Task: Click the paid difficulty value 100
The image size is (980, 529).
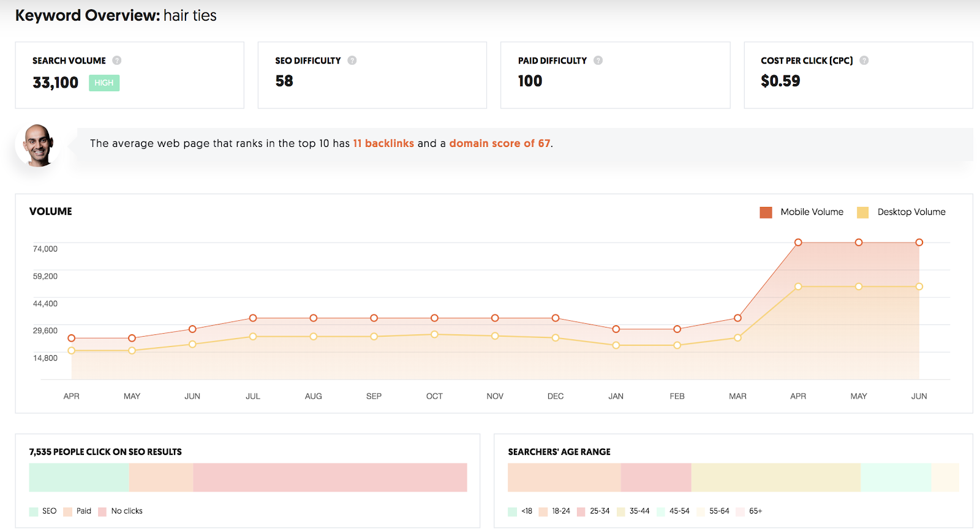Action: (x=530, y=81)
